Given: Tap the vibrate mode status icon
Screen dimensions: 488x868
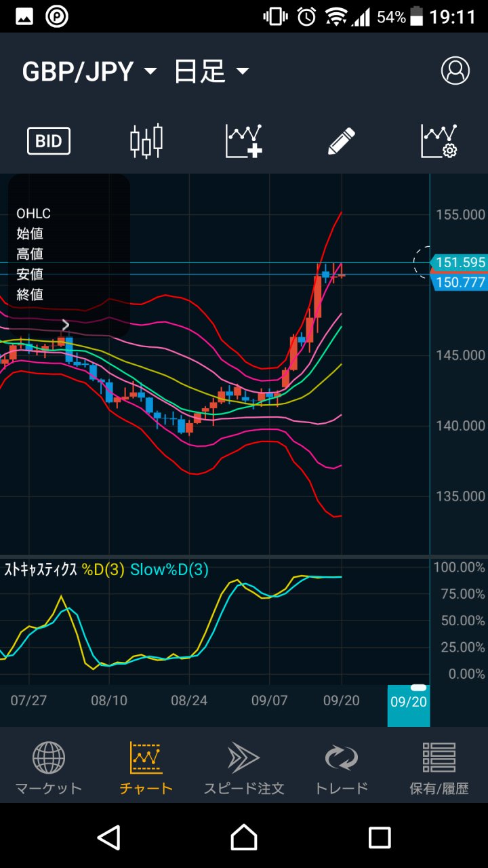Looking at the screenshot, I should (275, 17).
